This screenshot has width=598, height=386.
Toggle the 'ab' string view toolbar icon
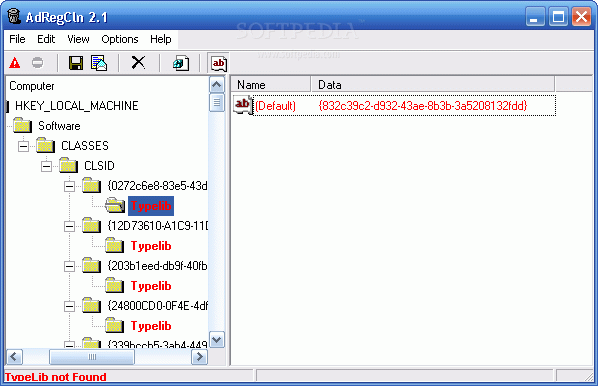click(x=219, y=63)
